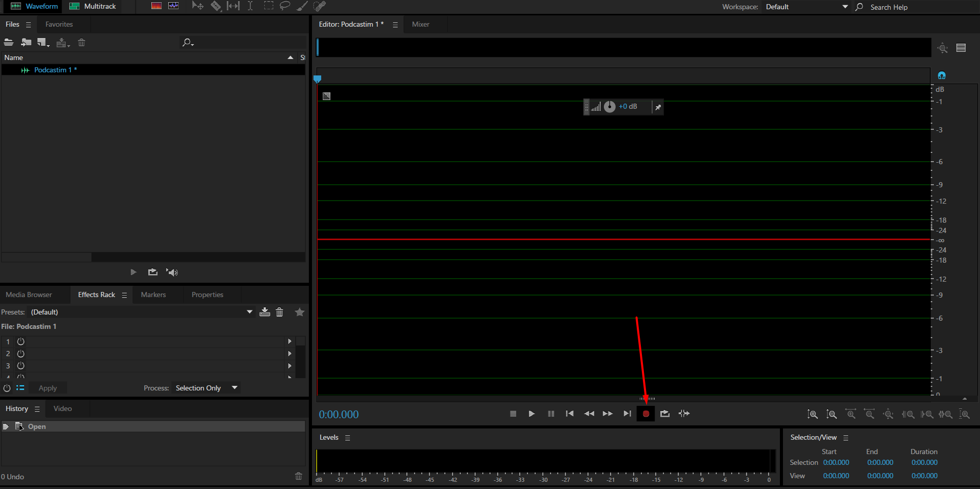This screenshot has height=489, width=980.
Task: Select the Lasso Selection tool
Action: point(285,6)
